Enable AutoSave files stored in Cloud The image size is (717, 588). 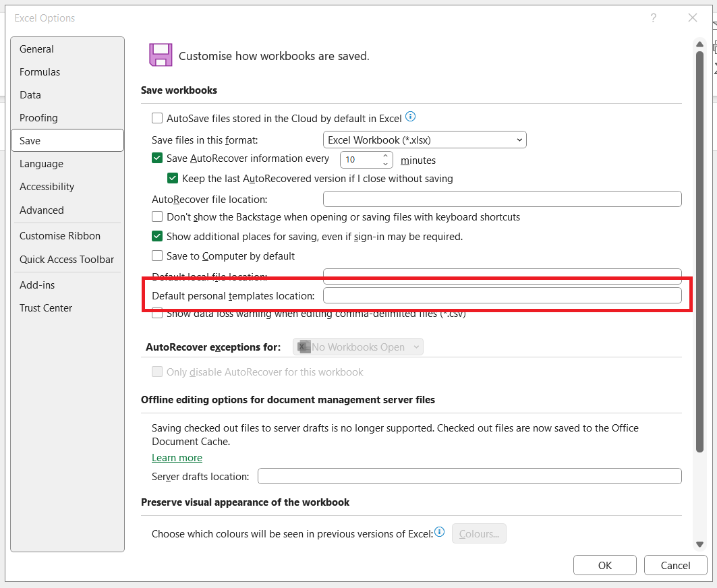[x=157, y=118]
